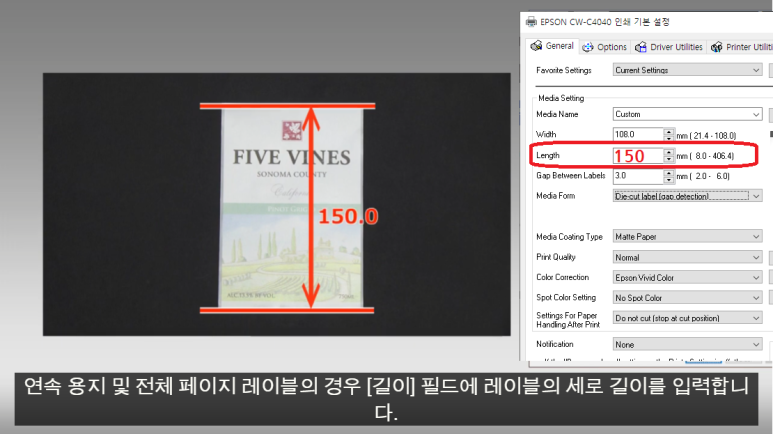Open the Media Form dropdown
Viewport: 773px width, 434px height.
(x=688, y=196)
